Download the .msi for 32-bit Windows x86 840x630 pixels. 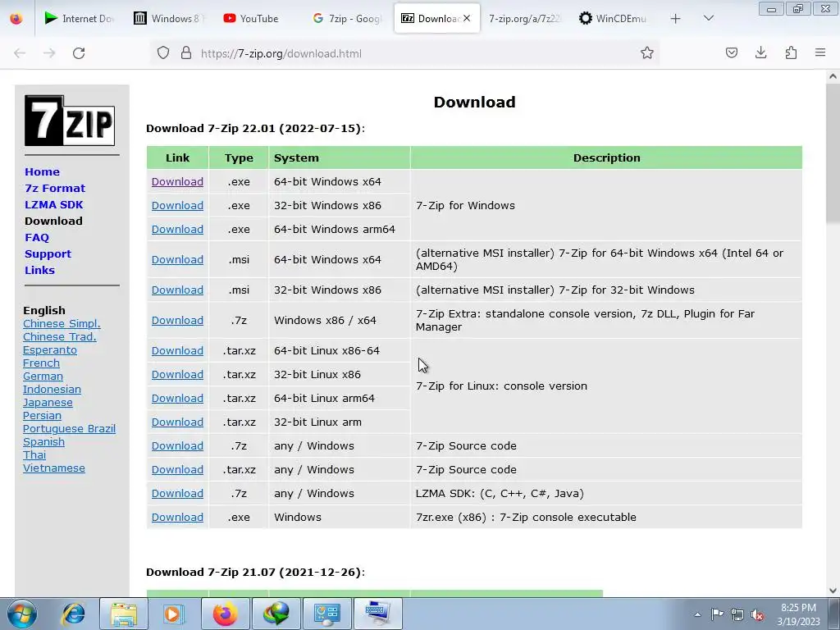177,290
